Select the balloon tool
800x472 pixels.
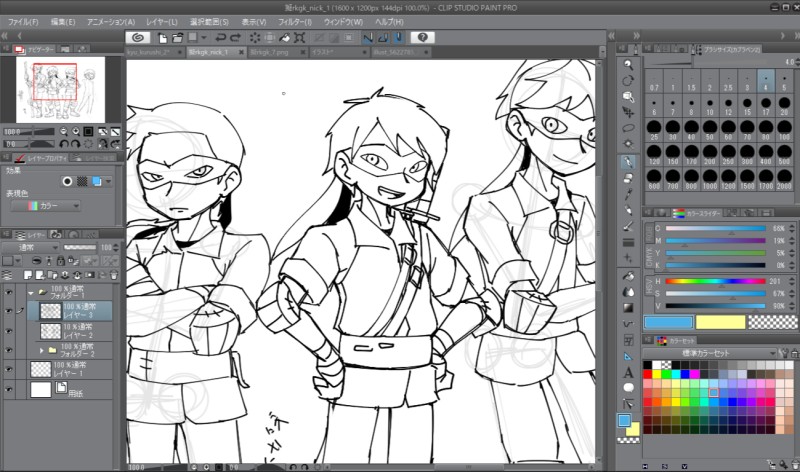coord(628,388)
